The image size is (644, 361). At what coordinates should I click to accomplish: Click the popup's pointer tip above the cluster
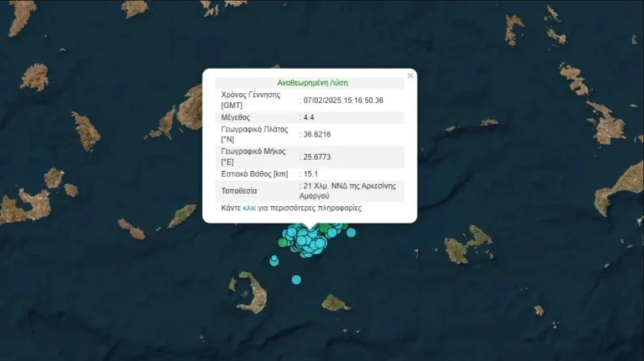point(310,228)
